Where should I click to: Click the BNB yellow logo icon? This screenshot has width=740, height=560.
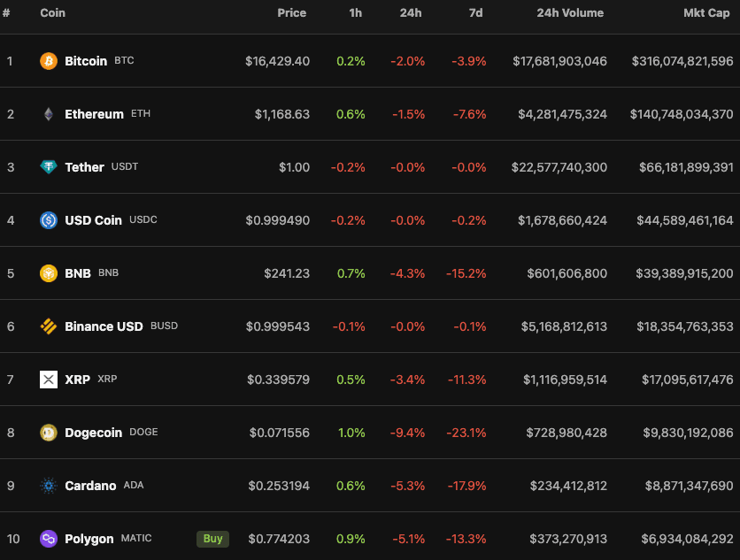49,273
